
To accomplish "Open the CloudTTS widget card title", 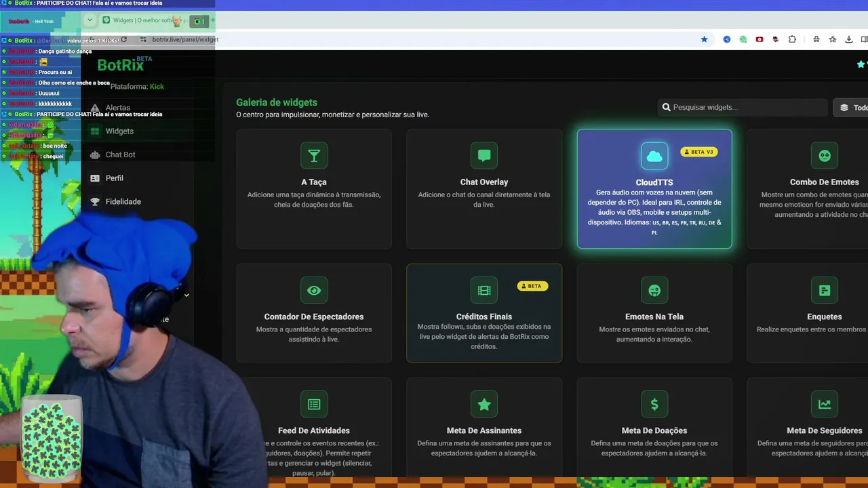I will pyautogui.click(x=654, y=182).
